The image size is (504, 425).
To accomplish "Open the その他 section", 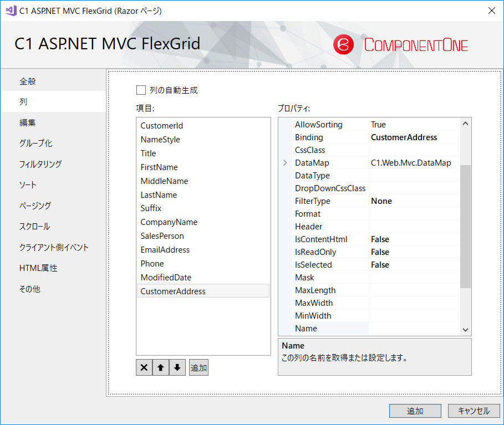I will (54, 289).
